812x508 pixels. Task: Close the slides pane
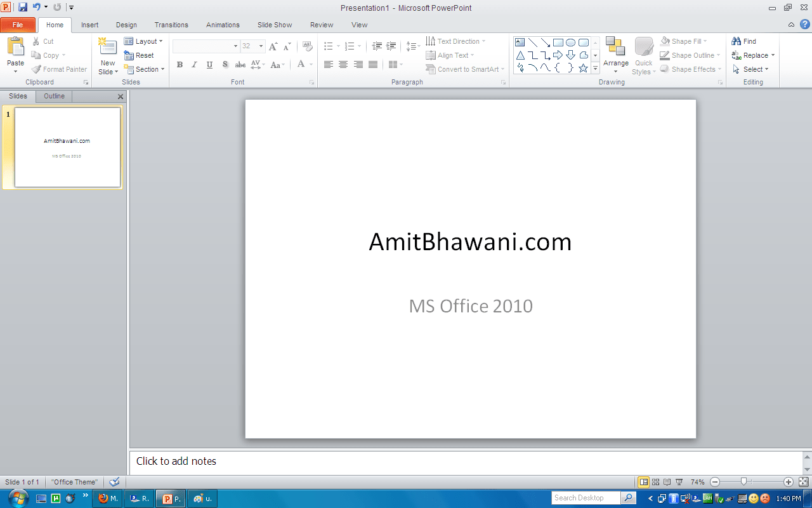121,97
